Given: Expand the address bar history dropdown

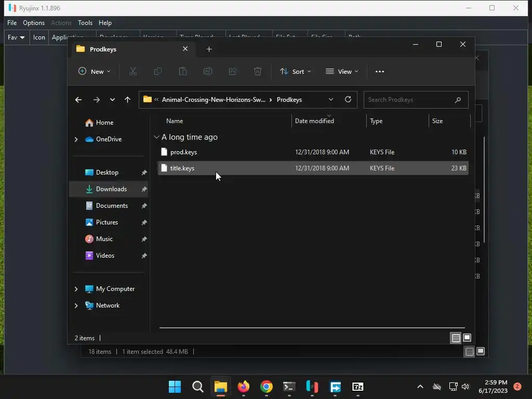Looking at the screenshot, I should (x=331, y=99).
